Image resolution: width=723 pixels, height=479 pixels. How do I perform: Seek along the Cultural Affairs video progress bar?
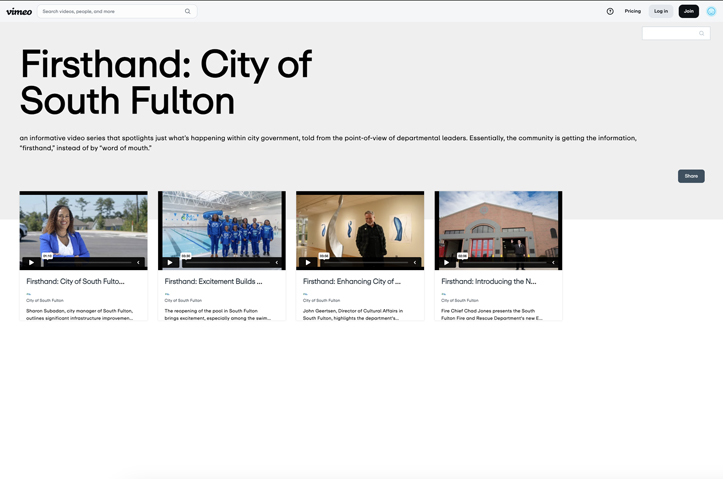tap(364, 263)
